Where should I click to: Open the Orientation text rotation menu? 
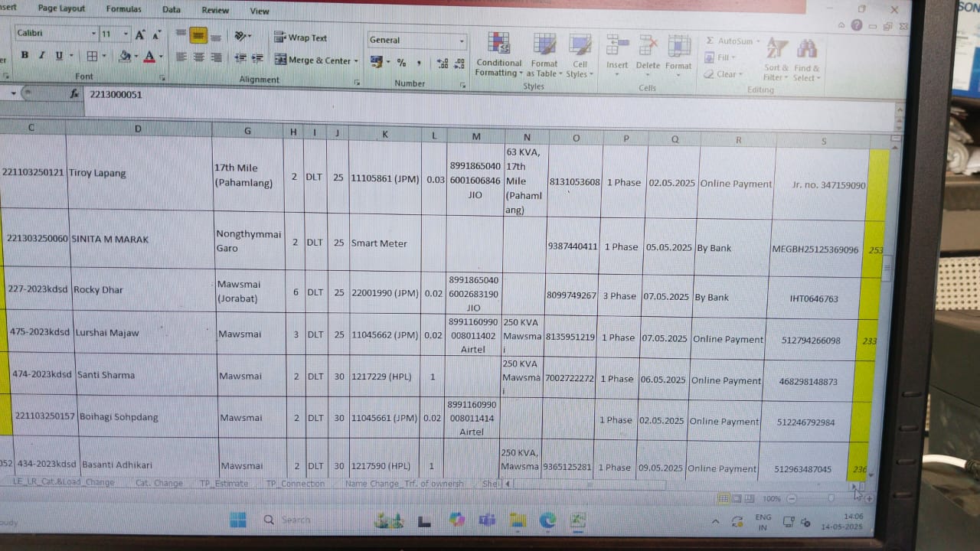pos(243,36)
